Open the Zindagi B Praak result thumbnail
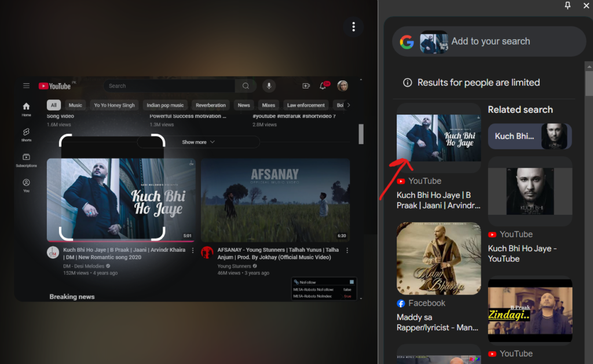Screen dimensions: 593x364 coord(530,310)
